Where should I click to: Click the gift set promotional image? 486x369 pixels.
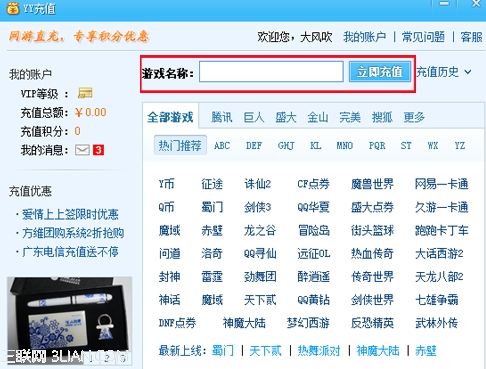click(70, 320)
